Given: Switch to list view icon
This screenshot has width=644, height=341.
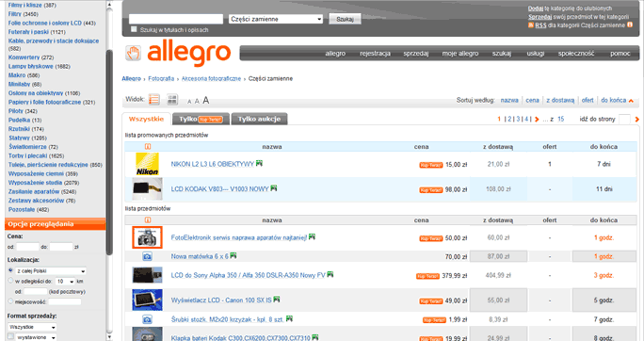Looking at the screenshot, I should tap(154, 100).
